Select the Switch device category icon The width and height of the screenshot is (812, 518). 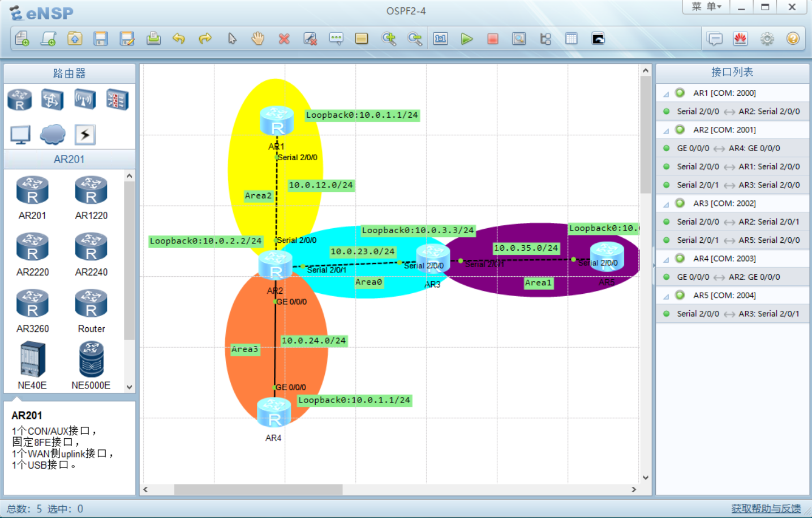[x=51, y=100]
